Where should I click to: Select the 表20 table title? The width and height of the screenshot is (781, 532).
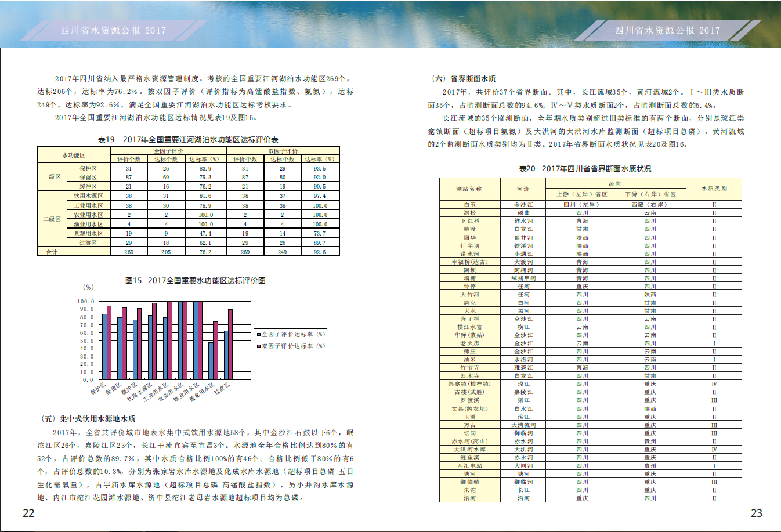tap(585, 169)
